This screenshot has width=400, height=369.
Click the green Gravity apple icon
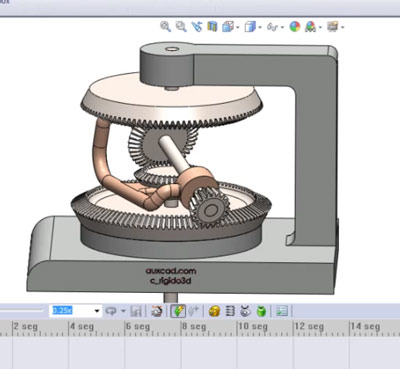[262, 311]
